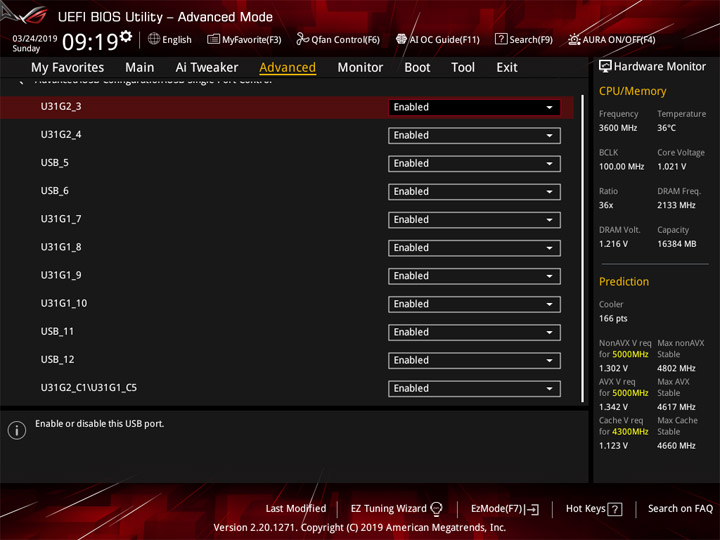Click the EZ Tuning Wizard bulb icon
The height and width of the screenshot is (540, 720).
point(436,509)
